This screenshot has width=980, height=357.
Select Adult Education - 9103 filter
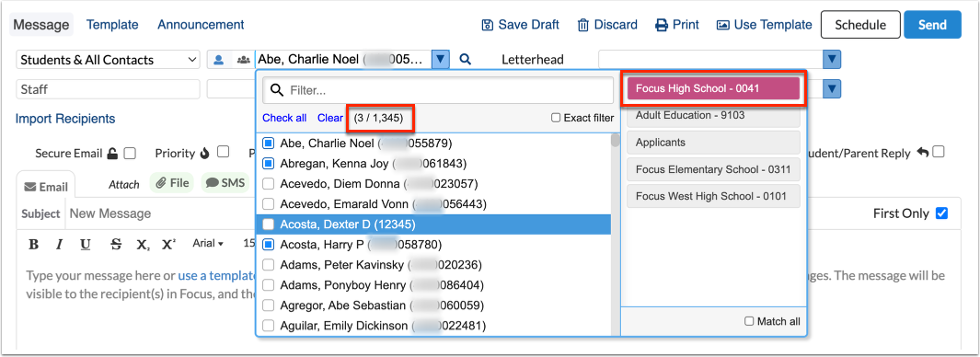(713, 116)
